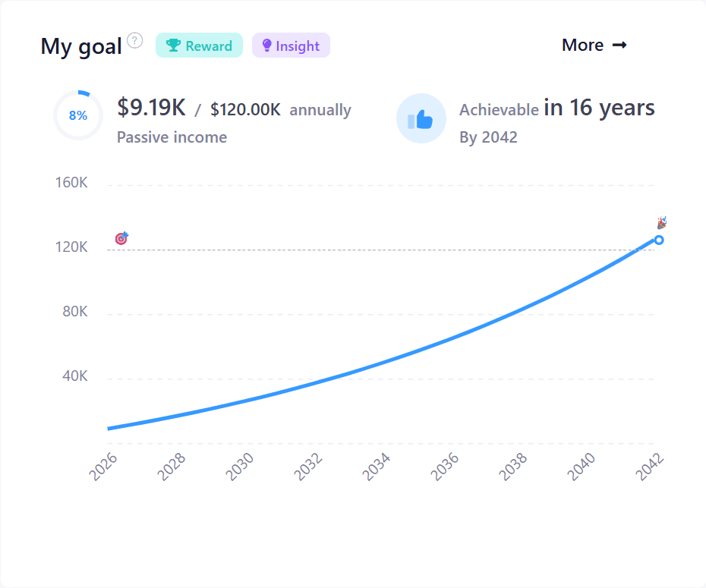Screen dimensions: 706x588
Task: Click the "By 2042" label
Action: (x=488, y=137)
